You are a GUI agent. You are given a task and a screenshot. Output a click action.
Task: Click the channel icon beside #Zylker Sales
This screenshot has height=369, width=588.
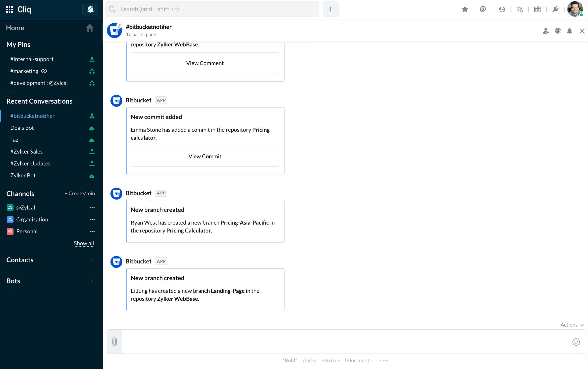click(x=92, y=152)
